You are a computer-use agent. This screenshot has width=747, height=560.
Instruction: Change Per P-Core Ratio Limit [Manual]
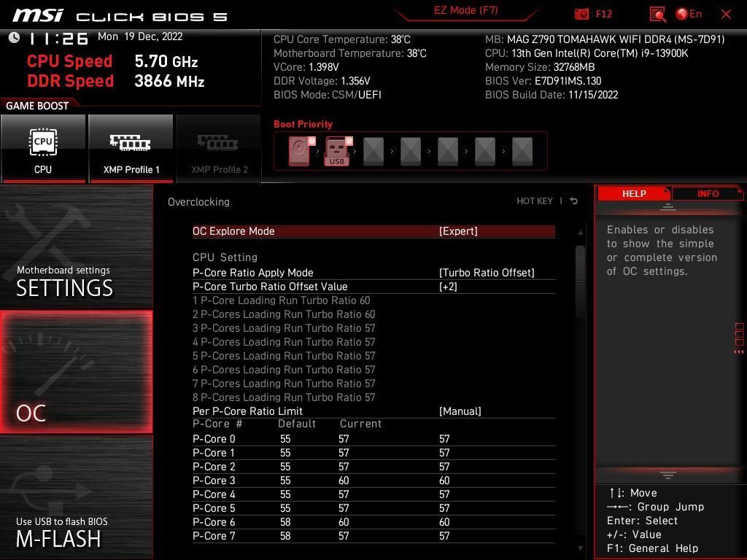pos(373,411)
